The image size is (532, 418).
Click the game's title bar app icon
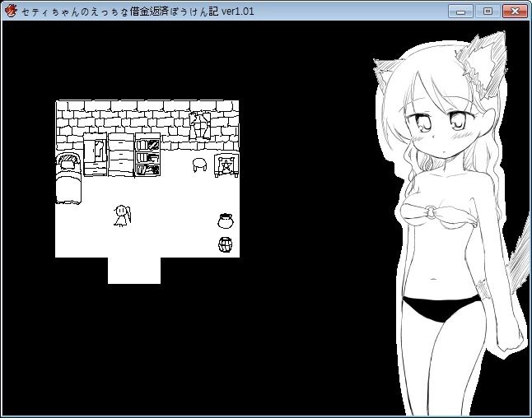(x=11, y=11)
